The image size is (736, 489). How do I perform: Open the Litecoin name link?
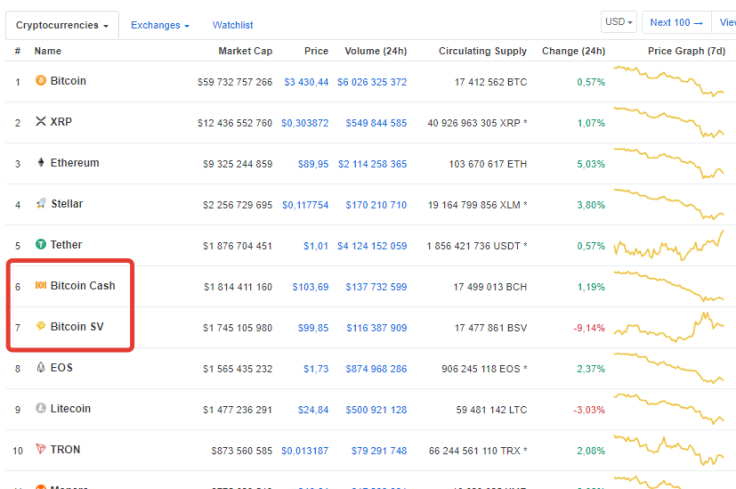click(70, 408)
